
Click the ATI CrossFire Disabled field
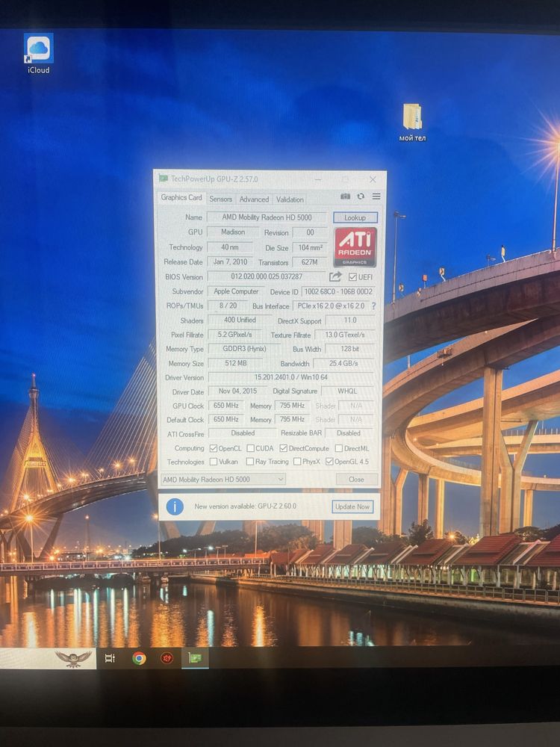tap(243, 433)
